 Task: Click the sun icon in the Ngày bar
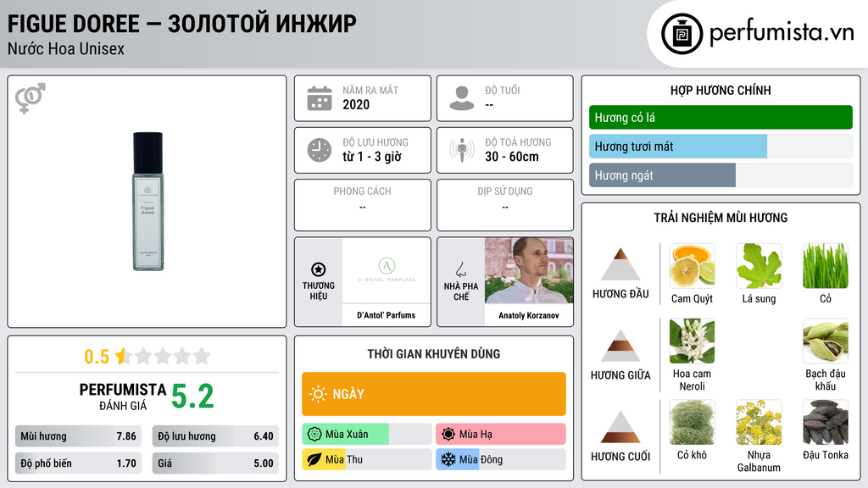click(x=319, y=394)
